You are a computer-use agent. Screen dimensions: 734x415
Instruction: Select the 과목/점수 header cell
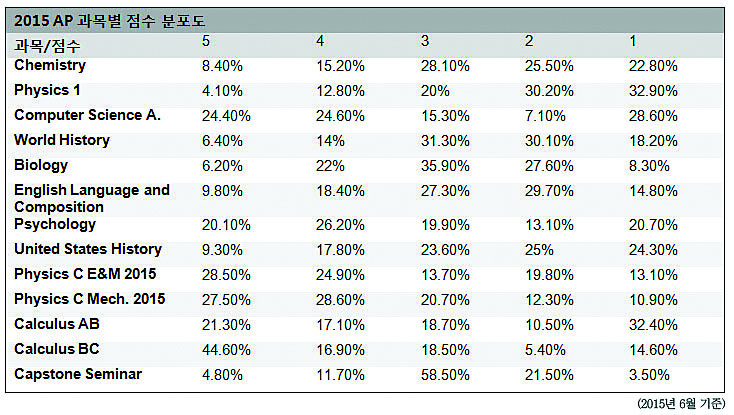click(47, 46)
